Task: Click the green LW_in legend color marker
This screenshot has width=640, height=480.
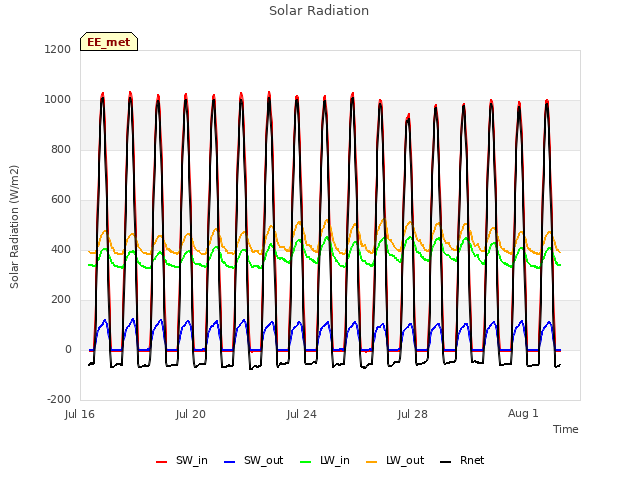Action: (306, 462)
